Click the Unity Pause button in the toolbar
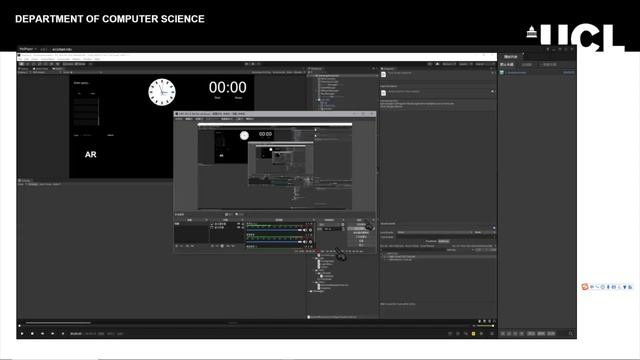Screen dimensions: 640x360 tap(253, 64)
